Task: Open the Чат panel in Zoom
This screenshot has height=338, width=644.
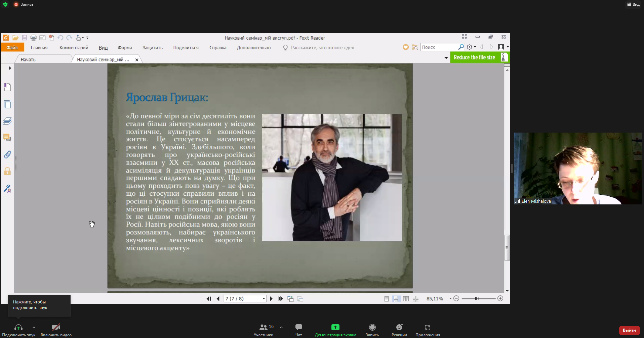Action: click(x=299, y=330)
